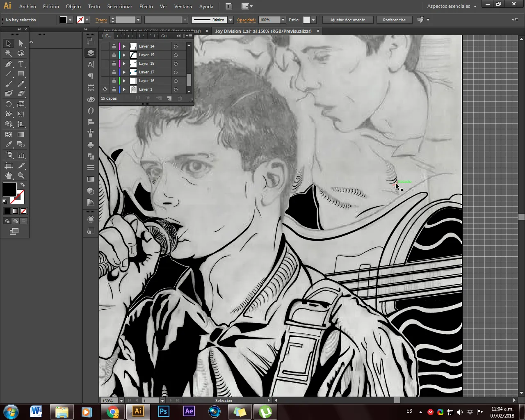Image resolution: width=525 pixels, height=420 pixels.
Task: Open the Archivo menu
Action: (x=27, y=6)
